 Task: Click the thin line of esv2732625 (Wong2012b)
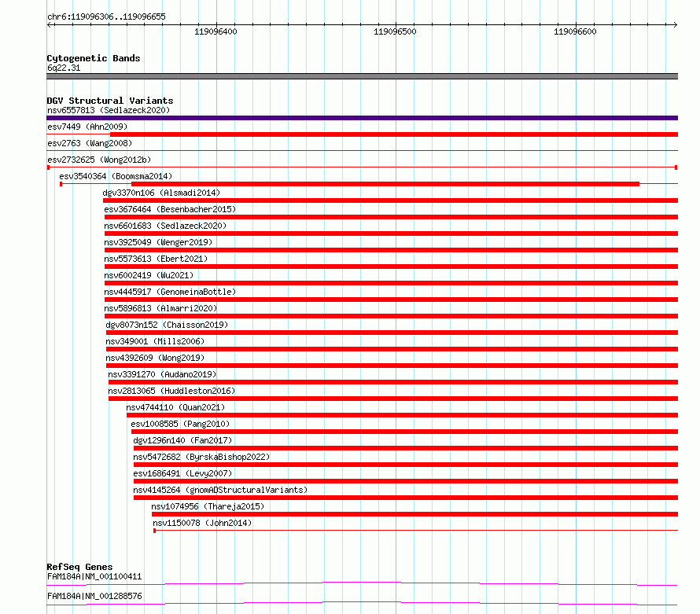point(362,167)
